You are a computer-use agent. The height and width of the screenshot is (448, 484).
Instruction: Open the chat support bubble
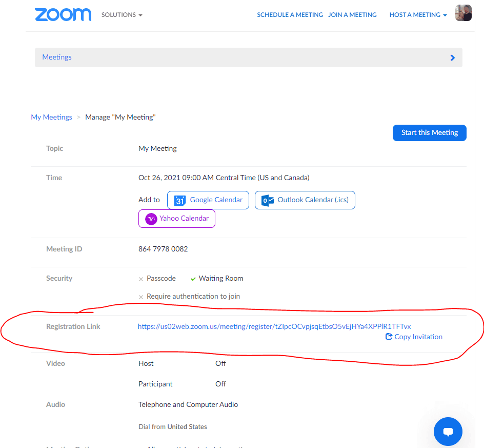pos(448,431)
